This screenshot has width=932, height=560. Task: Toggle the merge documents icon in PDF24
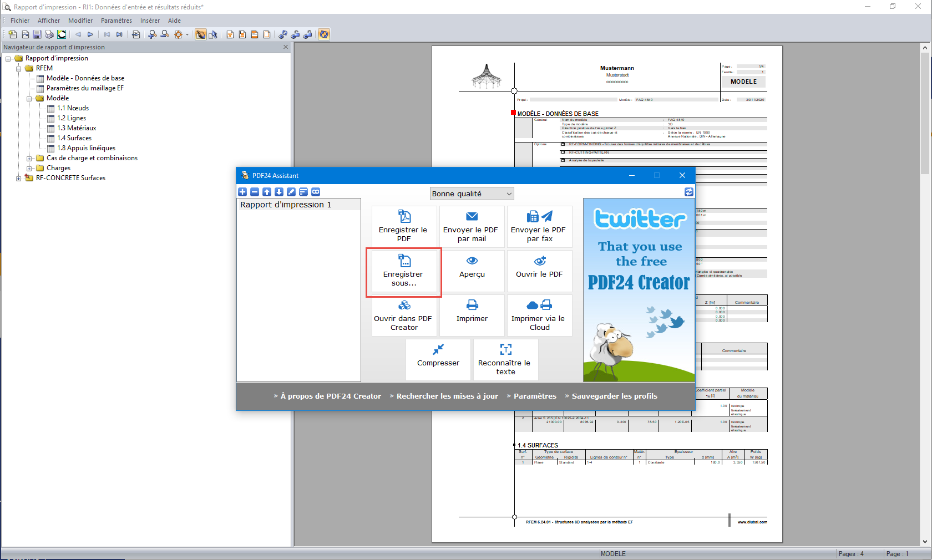click(316, 192)
